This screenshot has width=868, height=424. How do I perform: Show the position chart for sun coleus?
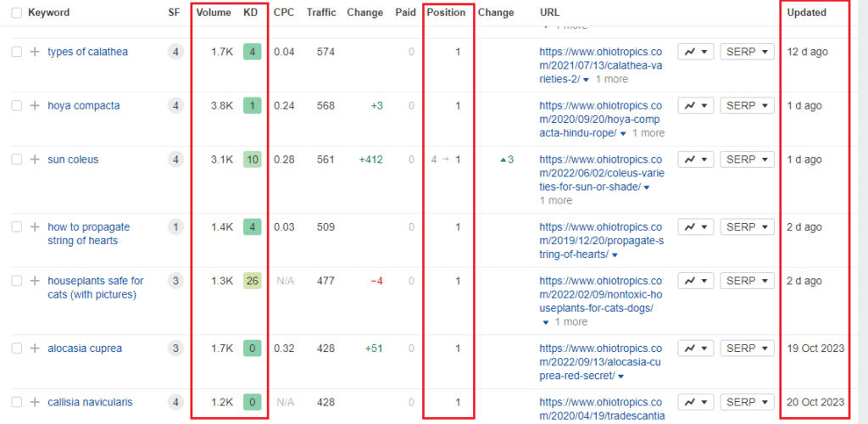[x=695, y=159]
